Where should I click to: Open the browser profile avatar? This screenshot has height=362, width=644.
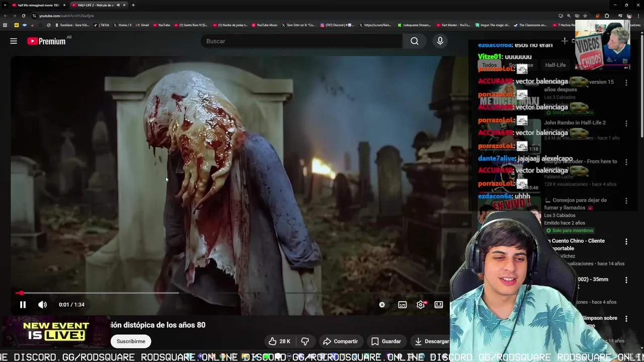tap(629, 16)
